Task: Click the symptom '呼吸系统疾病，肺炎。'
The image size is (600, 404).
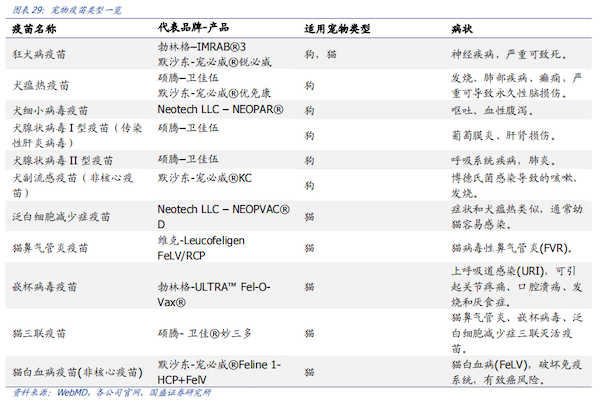Action: [504, 160]
